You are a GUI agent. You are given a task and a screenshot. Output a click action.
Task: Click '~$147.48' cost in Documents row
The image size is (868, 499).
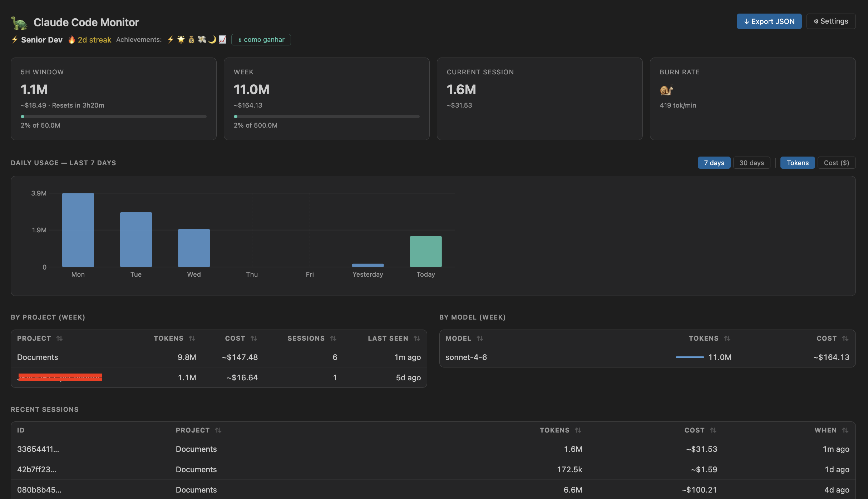coord(240,357)
